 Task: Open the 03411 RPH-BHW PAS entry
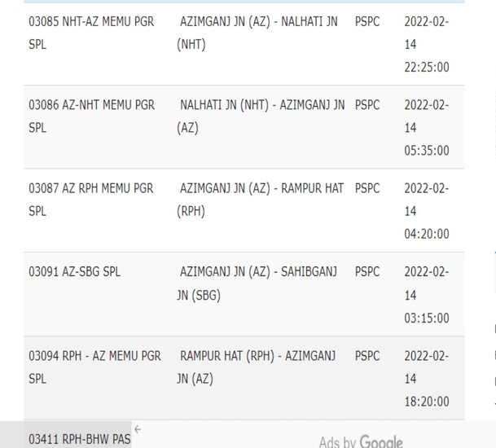click(x=80, y=439)
